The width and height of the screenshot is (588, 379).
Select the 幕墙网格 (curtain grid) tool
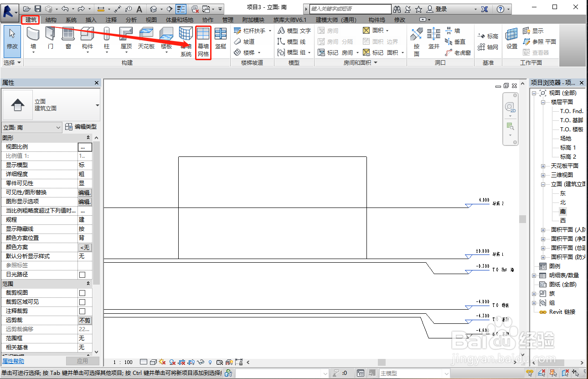point(203,42)
